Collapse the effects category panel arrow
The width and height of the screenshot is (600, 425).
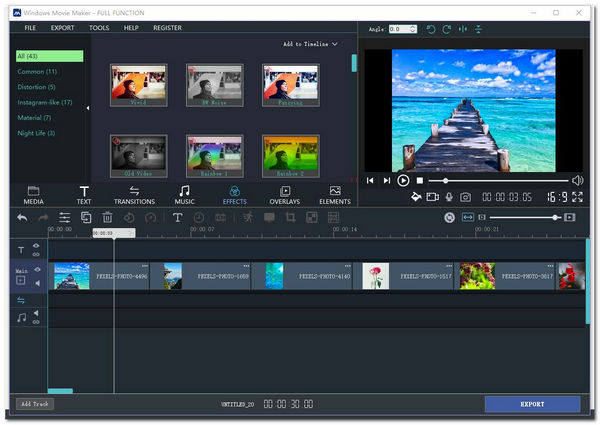[88, 108]
